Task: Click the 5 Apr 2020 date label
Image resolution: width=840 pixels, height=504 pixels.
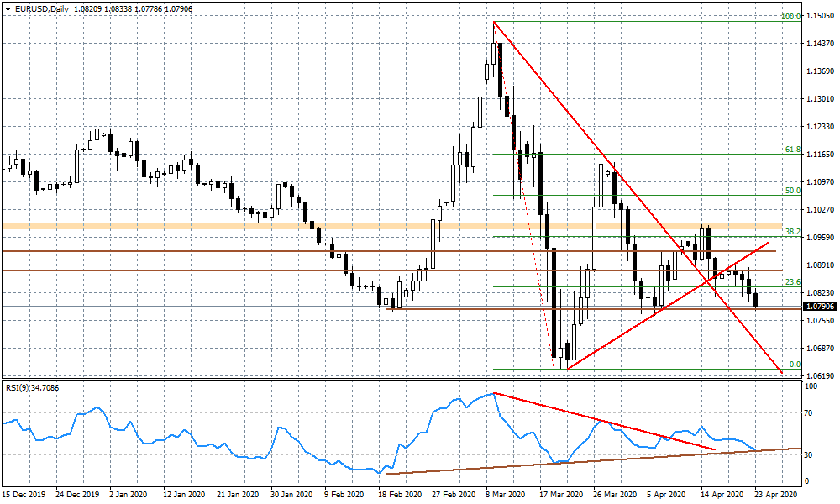Action: [x=666, y=495]
